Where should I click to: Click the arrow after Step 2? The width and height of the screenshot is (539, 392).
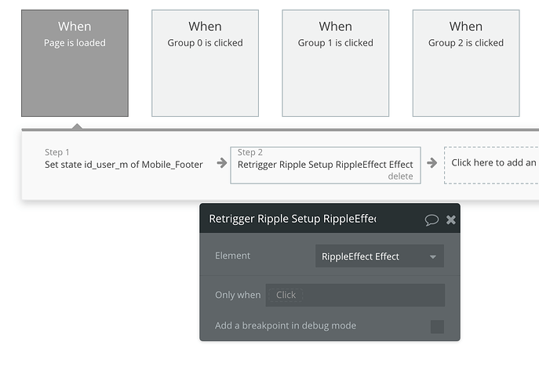coord(432,164)
